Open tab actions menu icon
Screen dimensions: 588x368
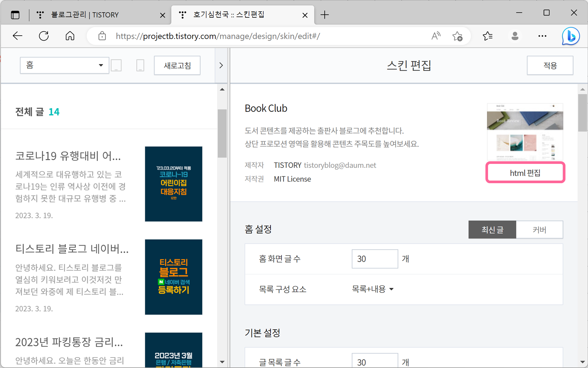[x=15, y=15]
